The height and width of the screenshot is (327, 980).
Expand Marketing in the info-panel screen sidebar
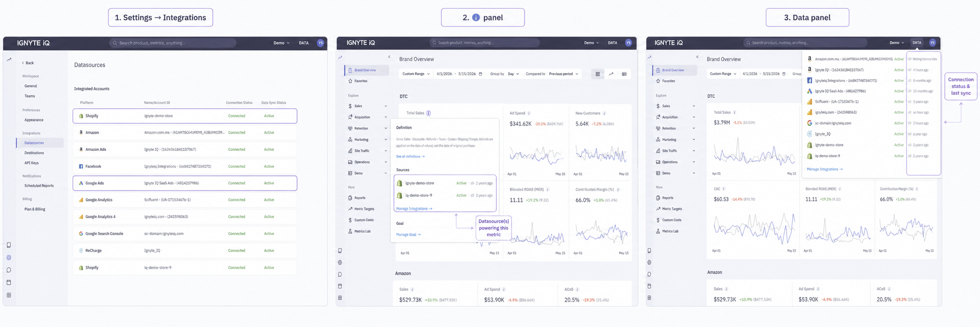[x=367, y=140]
